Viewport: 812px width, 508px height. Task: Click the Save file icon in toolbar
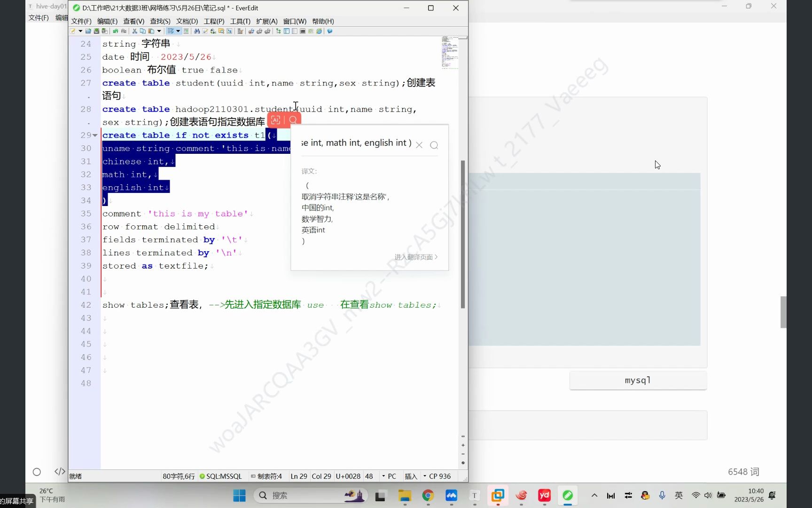(96, 31)
